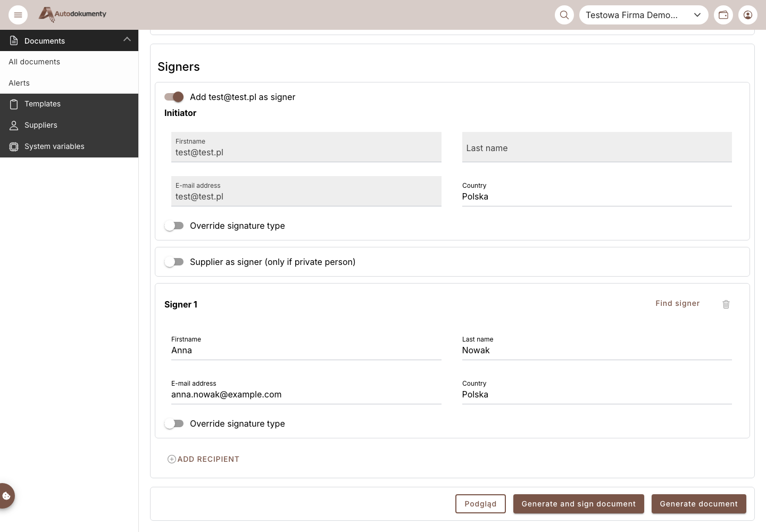
Task: Click the Initiator Firstname field
Action: (306, 147)
